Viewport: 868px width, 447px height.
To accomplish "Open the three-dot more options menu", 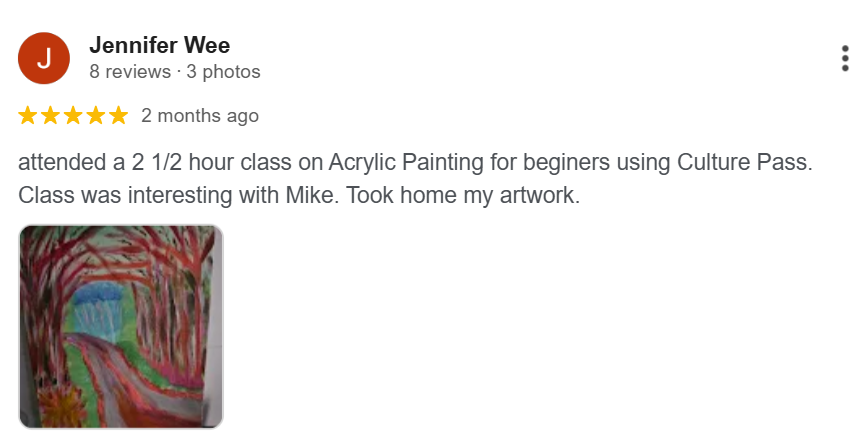I will pos(845,58).
